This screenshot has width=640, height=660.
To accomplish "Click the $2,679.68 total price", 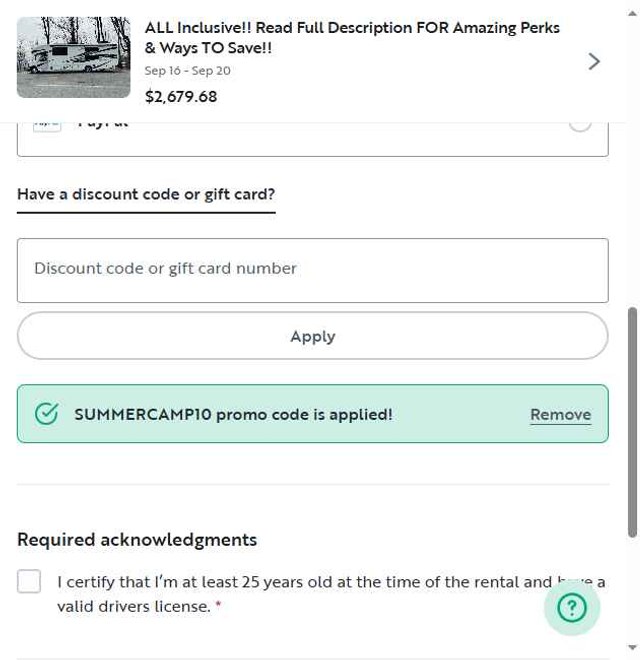I will (181, 97).
